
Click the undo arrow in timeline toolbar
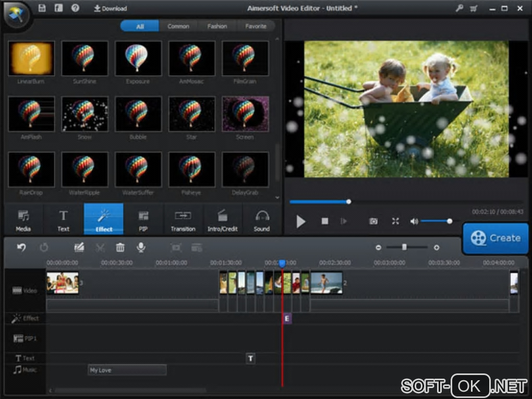tap(21, 248)
